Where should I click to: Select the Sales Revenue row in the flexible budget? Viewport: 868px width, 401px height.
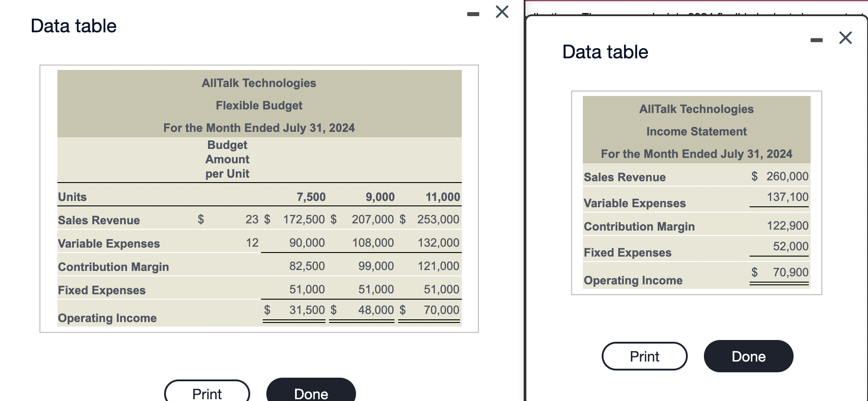click(x=98, y=220)
